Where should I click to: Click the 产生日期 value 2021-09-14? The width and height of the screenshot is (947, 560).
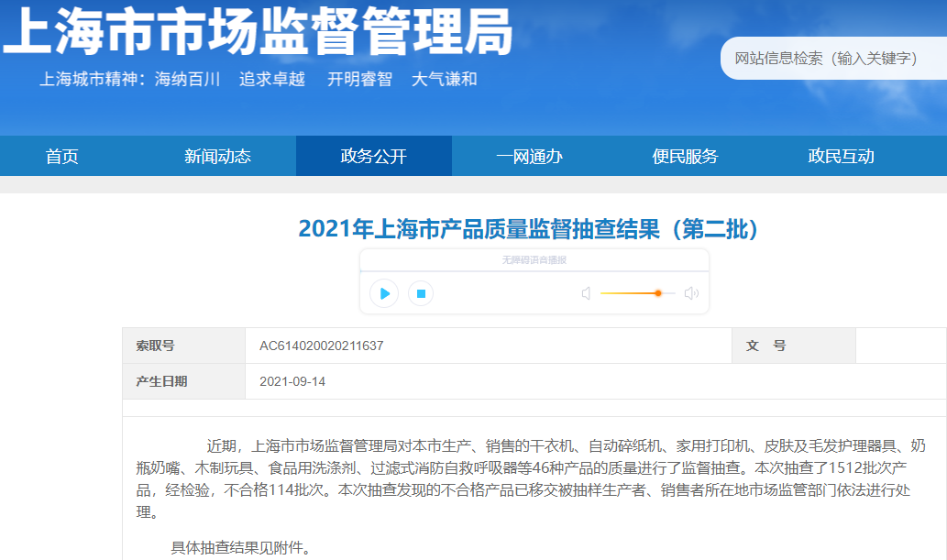click(x=292, y=381)
